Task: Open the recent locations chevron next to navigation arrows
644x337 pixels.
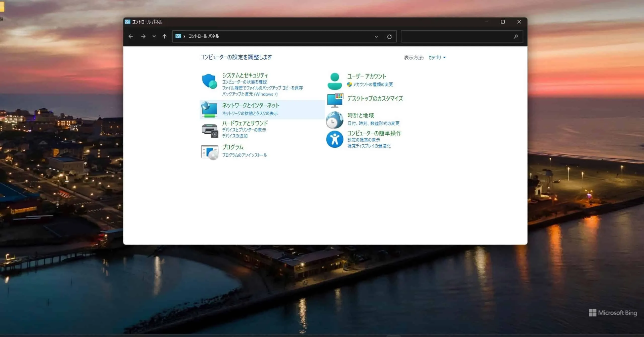Action: [154, 36]
